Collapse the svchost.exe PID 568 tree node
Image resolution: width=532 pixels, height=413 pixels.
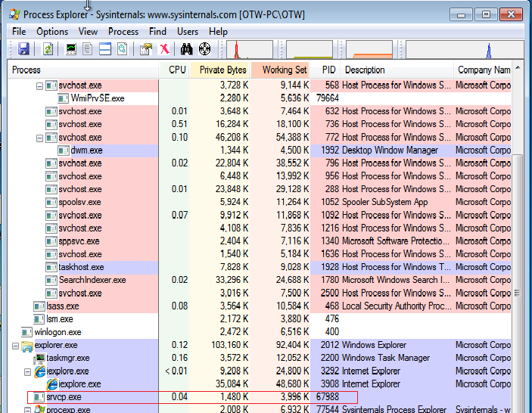pyautogui.click(x=39, y=86)
